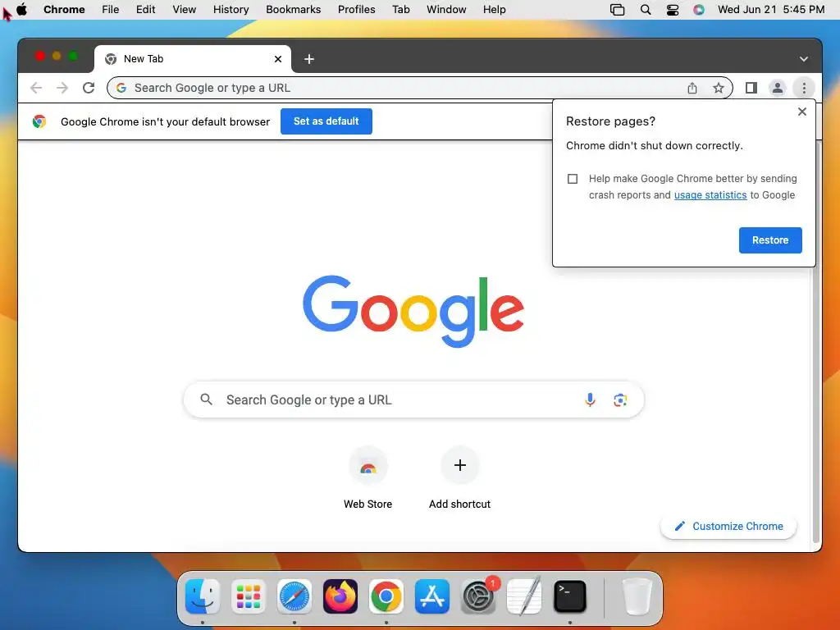Click the share icon in address bar

tap(692, 88)
